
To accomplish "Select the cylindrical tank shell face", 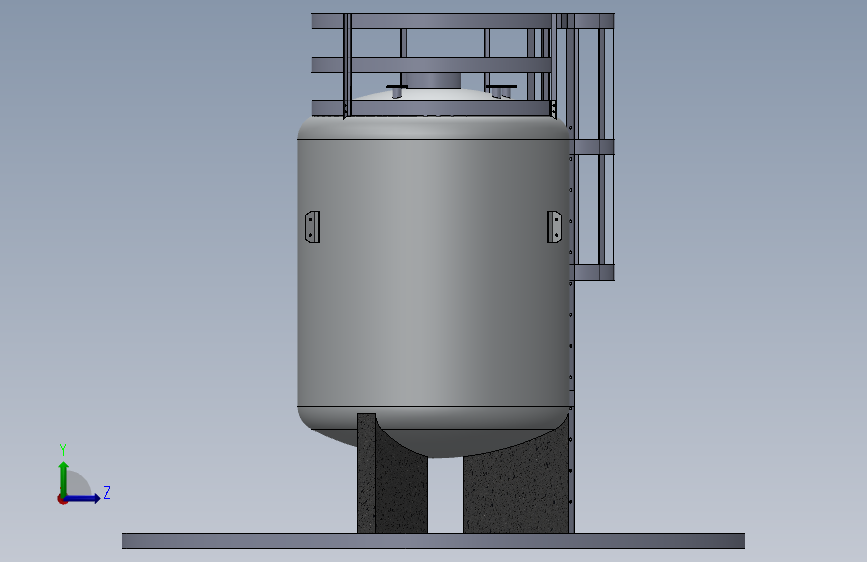I will tap(434, 273).
